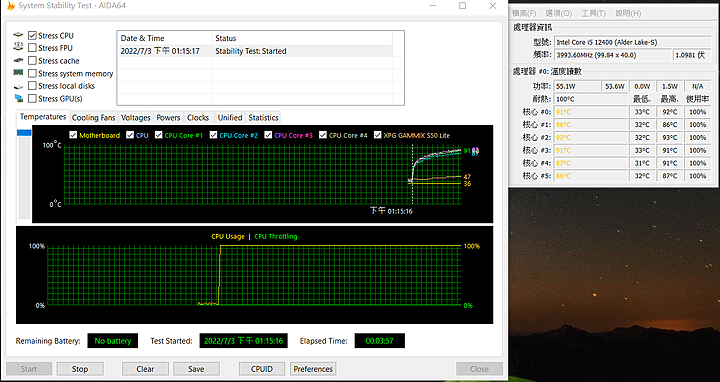This screenshot has width=720, height=382.
Task: Open the 說明(H) menu in Core Temp window
Action: tap(628, 13)
